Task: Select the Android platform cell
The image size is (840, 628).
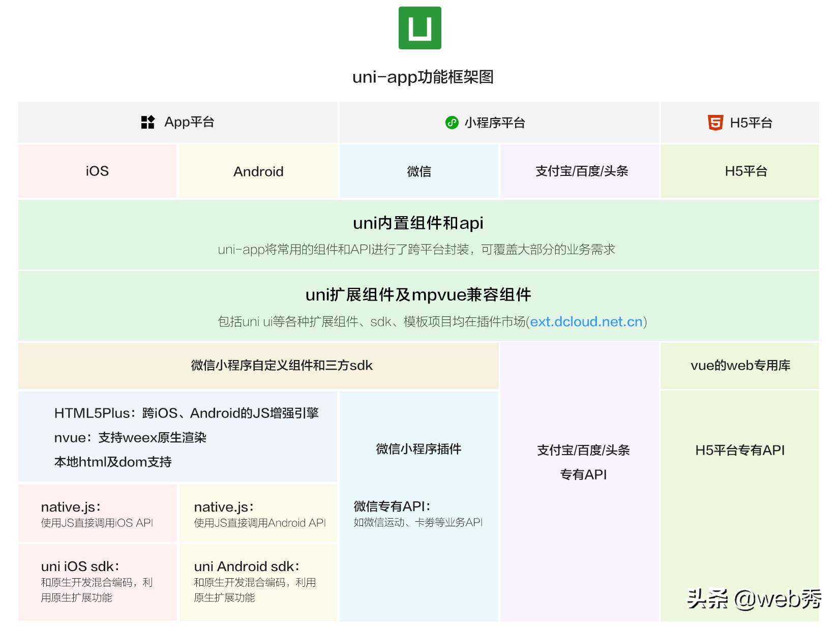Action: click(x=258, y=171)
